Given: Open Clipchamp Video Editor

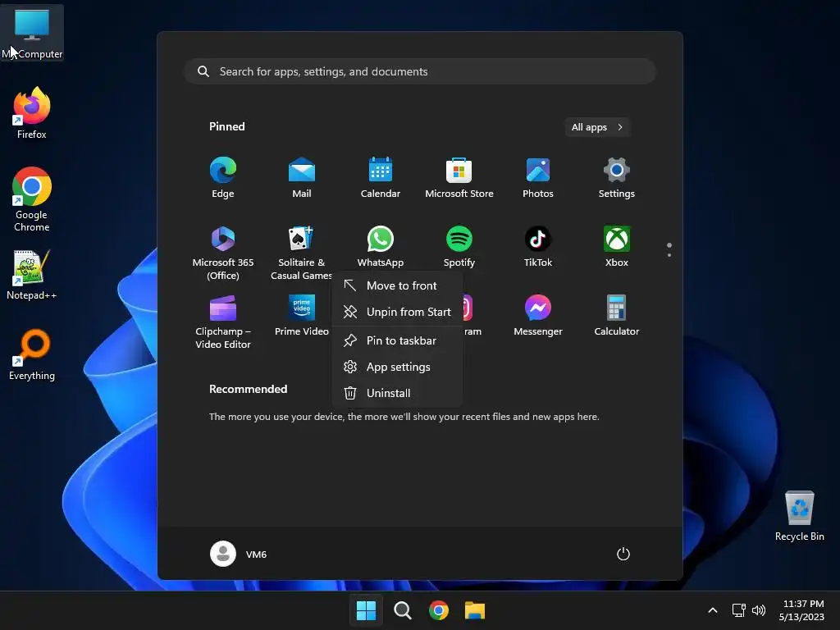Looking at the screenshot, I should click(223, 322).
